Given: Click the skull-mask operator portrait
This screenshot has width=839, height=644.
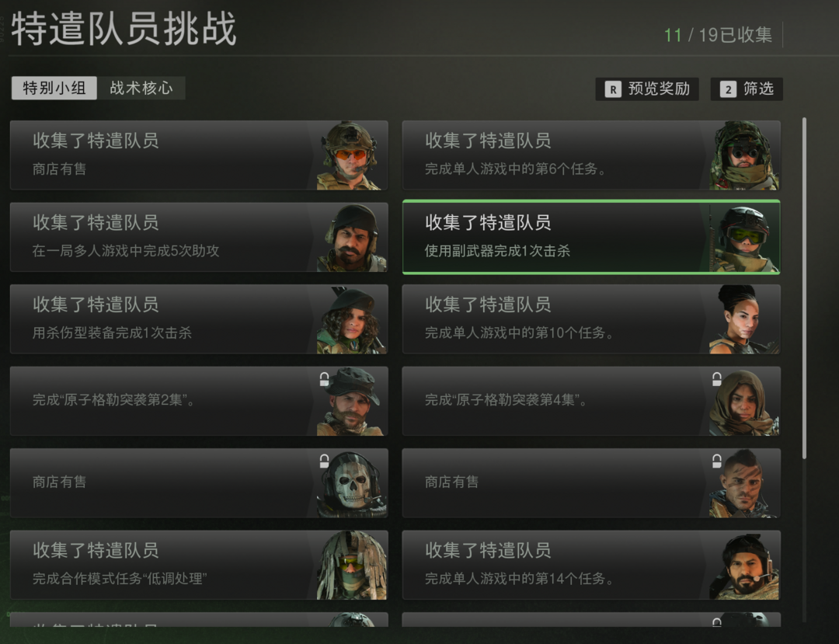Looking at the screenshot, I should [352, 484].
